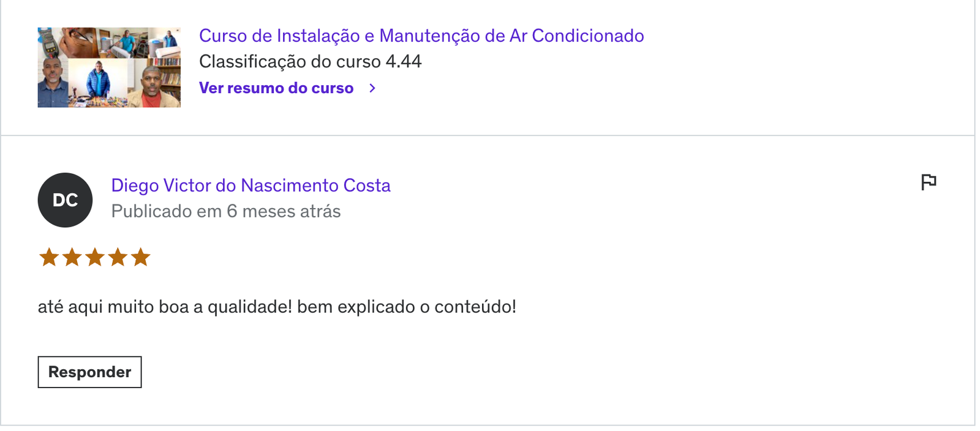Click the man in blue jacket in thumbnail
Viewport: 980px width, 431px height.
pos(97,81)
